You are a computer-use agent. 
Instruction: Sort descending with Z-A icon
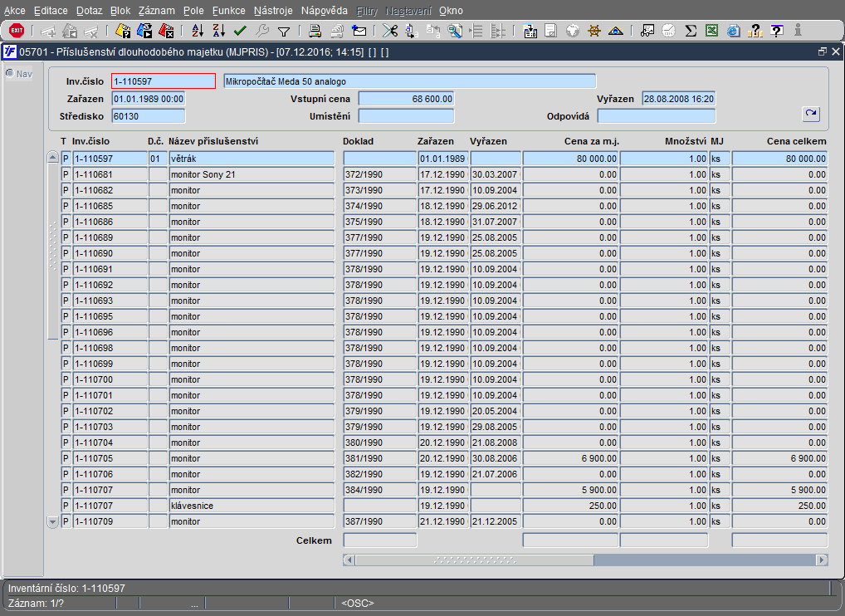[218, 31]
